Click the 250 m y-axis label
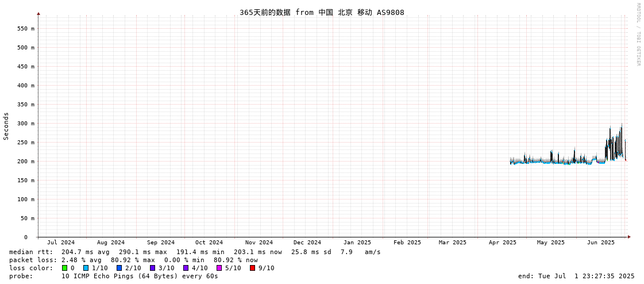Image resolution: width=644 pixels, height=284 pixels. (26, 143)
